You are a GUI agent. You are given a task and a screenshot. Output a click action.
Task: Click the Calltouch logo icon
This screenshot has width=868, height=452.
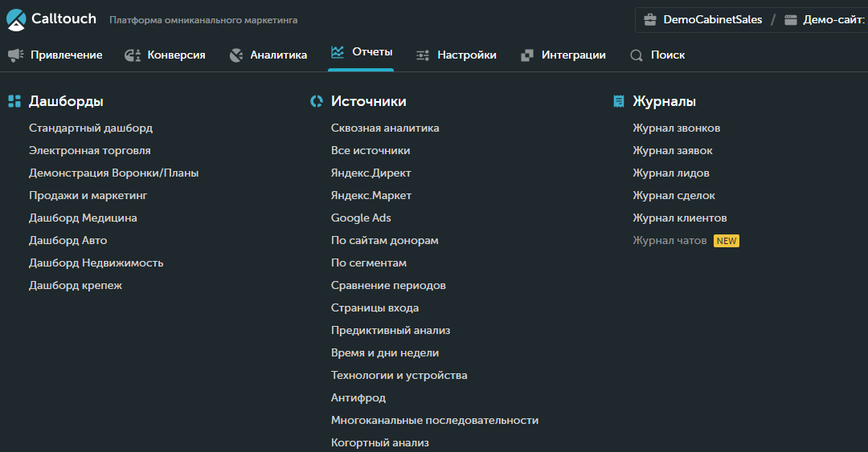click(16, 20)
